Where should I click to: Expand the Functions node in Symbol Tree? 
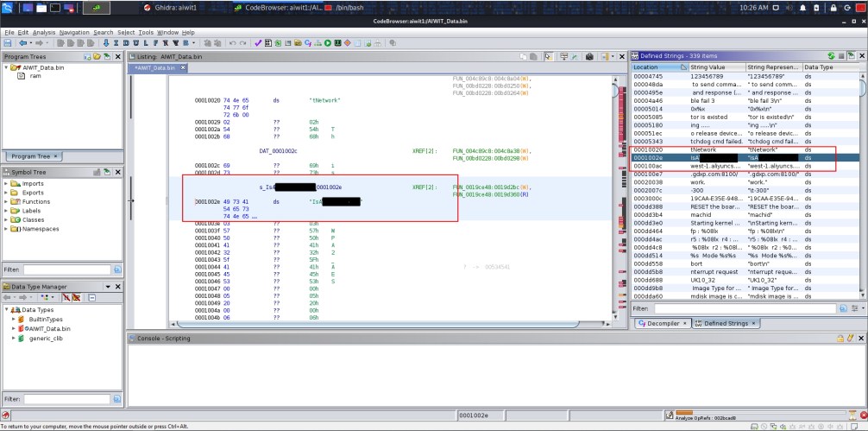[8, 201]
